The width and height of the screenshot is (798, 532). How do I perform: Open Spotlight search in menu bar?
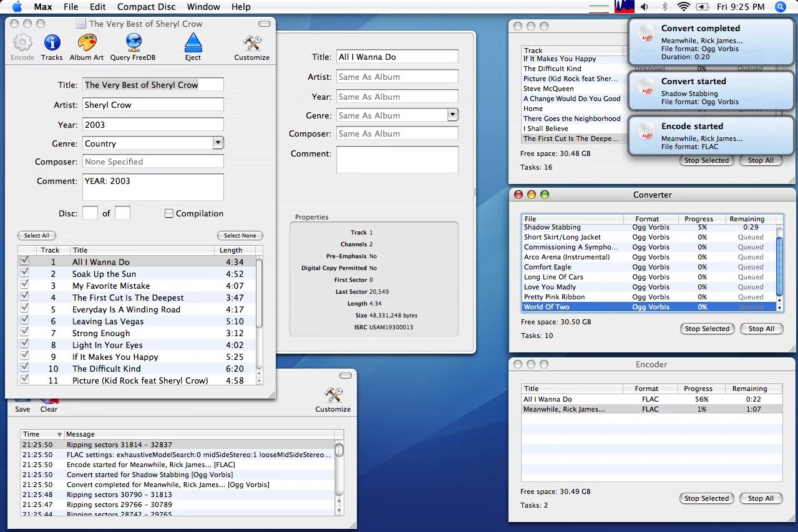point(780,7)
